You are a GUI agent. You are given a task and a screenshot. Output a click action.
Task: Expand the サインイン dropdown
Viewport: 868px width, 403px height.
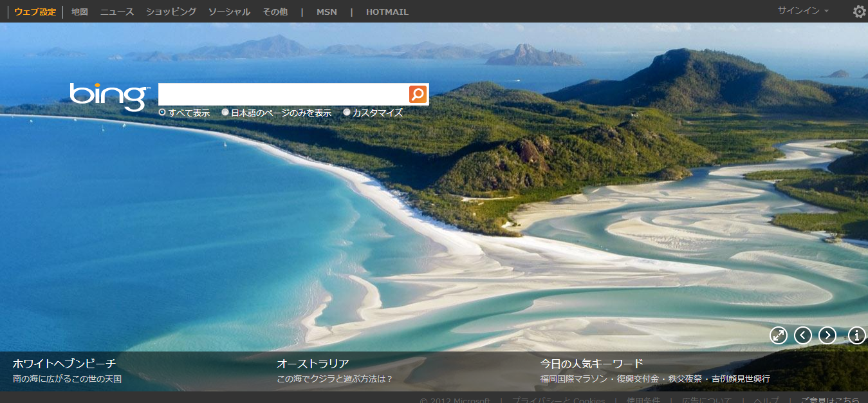click(x=803, y=11)
